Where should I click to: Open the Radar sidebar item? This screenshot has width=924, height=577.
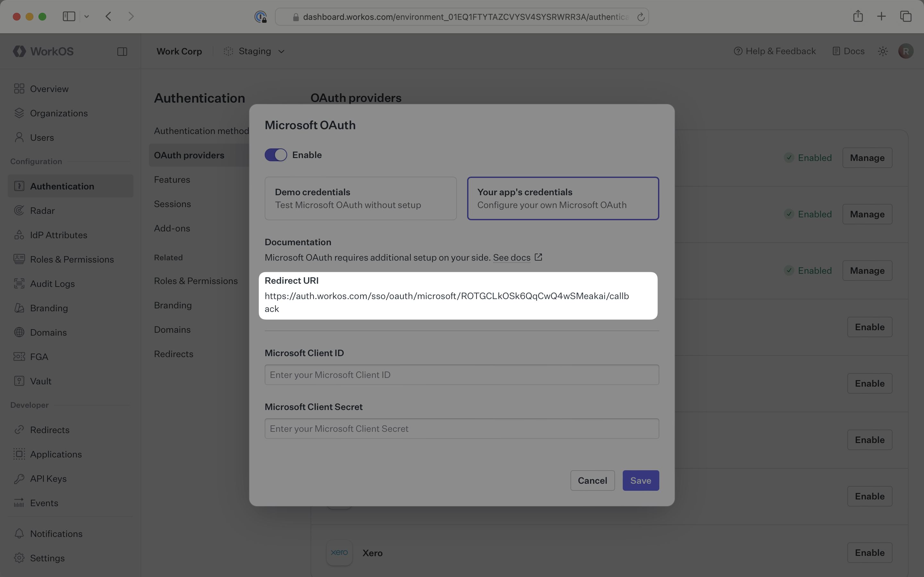point(42,211)
